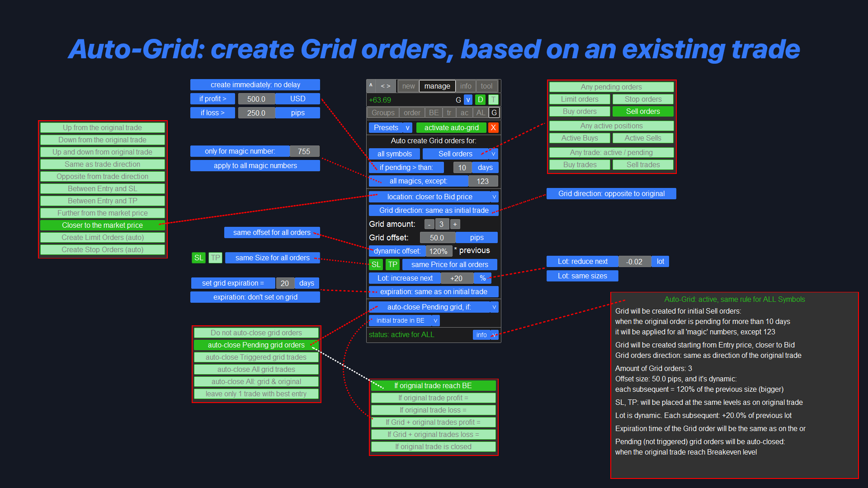Image resolution: width=868 pixels, height=488 pixels.
Task: Select the T icon next to D
Action: [x=493, y=99]
